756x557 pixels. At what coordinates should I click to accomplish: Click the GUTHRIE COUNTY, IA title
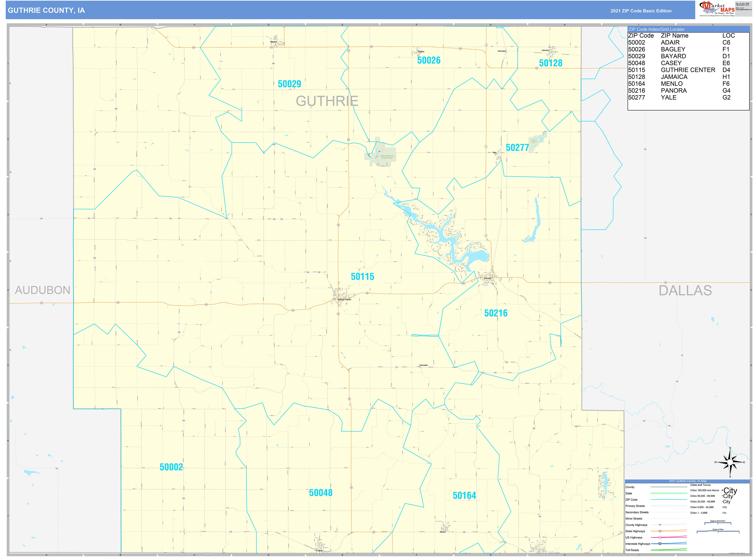[x=46, y=10]
